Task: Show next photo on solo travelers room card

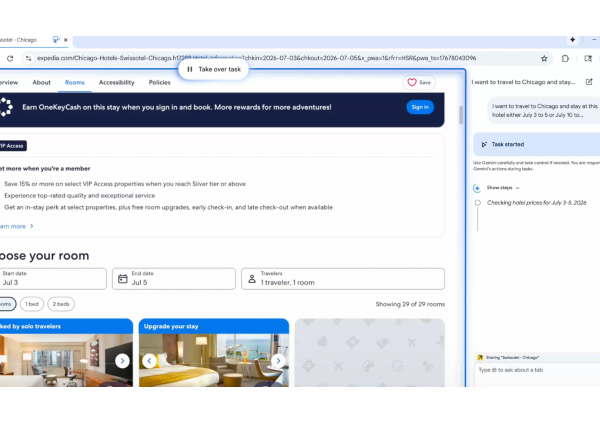Action: tap(122, 361)
